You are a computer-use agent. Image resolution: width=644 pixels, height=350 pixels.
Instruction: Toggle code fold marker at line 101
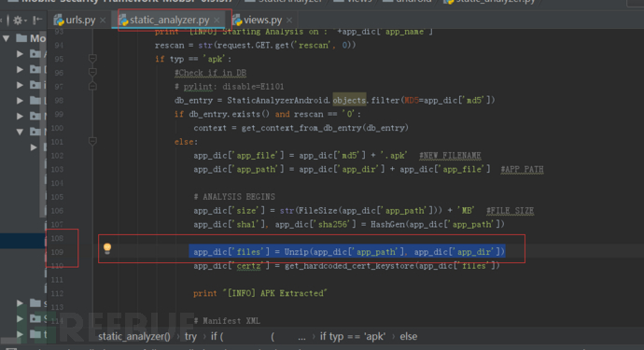[x=92, y=142]
